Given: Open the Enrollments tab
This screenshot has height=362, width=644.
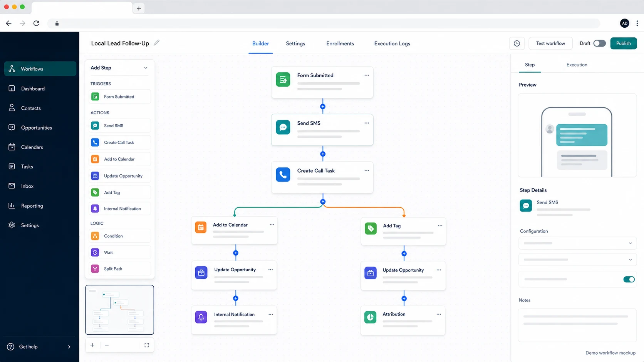Looking at the screenshot, I should (x=340, y=43).
